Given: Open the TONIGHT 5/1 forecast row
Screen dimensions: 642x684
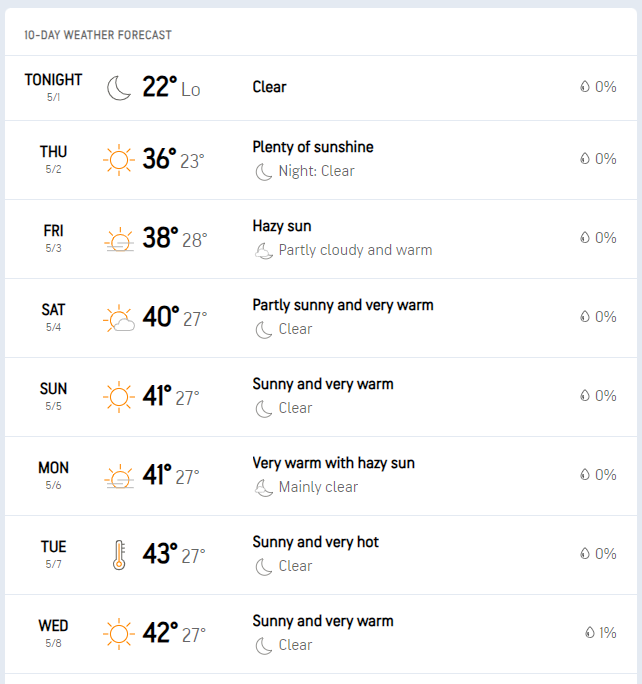Looking at the screenshot, I should click(x=54, y=87).
